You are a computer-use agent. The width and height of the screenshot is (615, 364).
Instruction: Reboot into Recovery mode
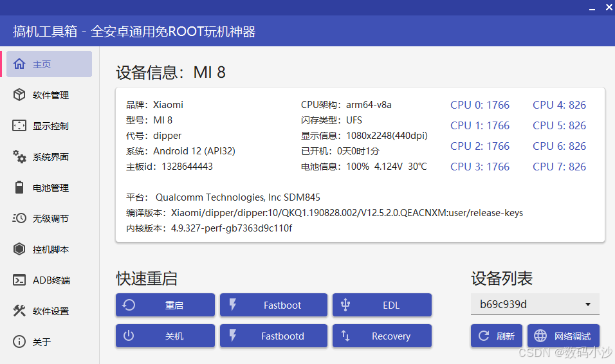(x=382, y=336)
